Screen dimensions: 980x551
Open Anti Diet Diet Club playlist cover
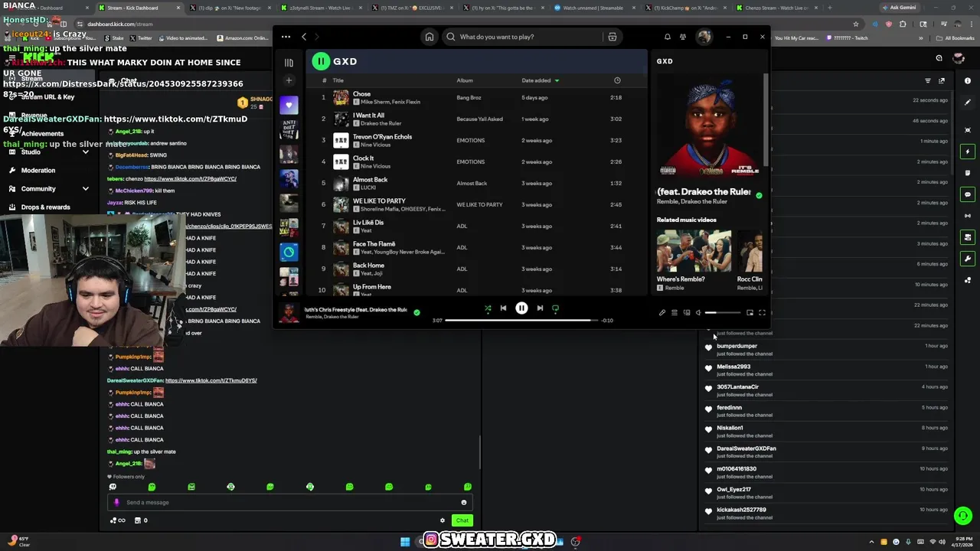(289, 129)
